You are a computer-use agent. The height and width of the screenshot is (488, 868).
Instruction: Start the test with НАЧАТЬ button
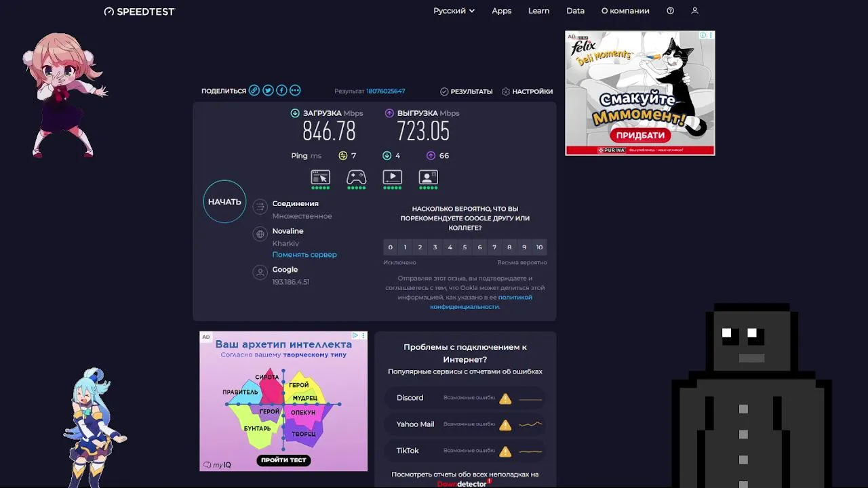coord(224,201)
